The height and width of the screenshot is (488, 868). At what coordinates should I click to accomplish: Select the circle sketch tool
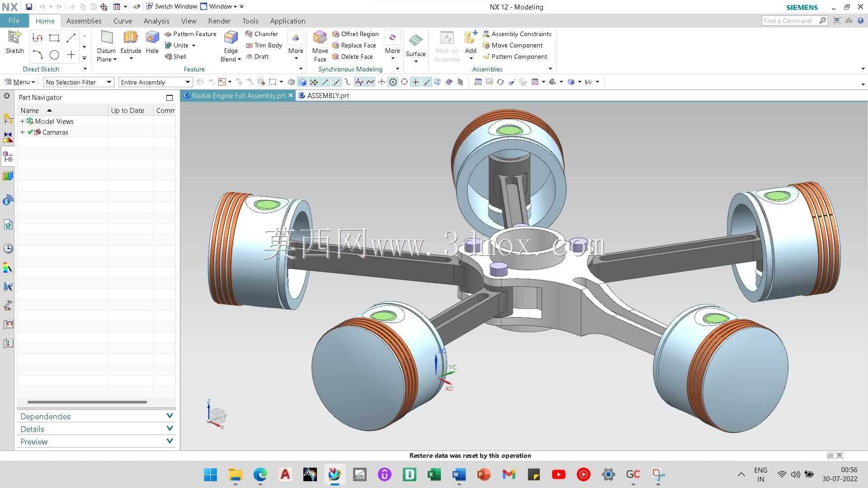(54, 55)
